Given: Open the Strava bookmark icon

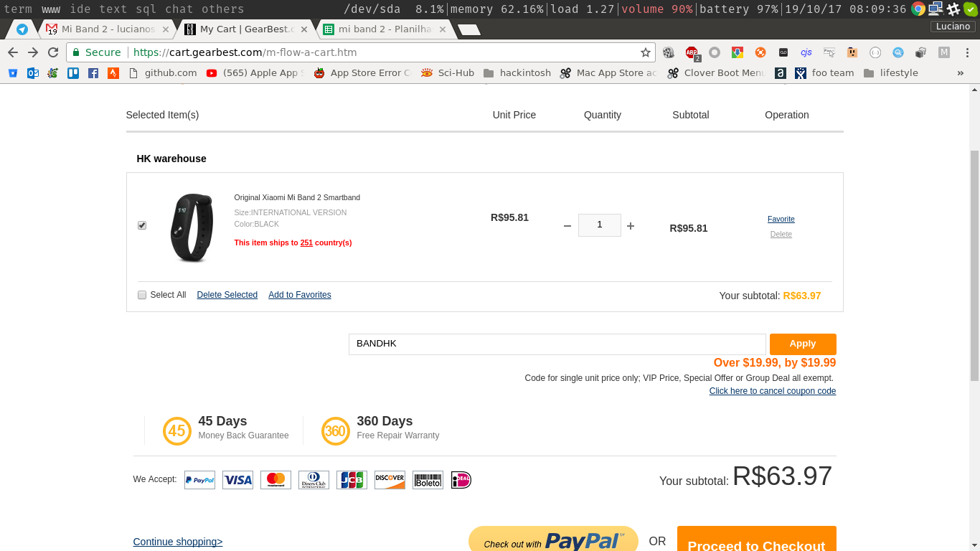Looking at the screenshot, I should click(113, 72).
